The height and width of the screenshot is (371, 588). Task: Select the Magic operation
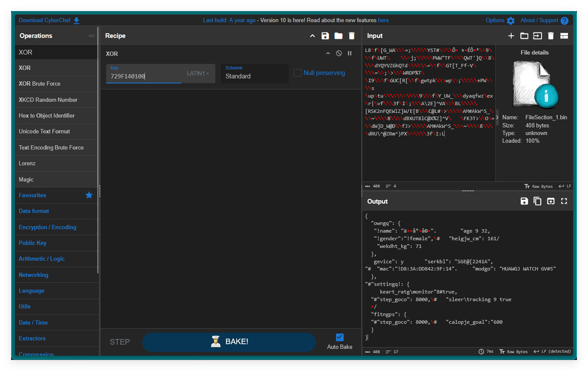pos(57,179)
